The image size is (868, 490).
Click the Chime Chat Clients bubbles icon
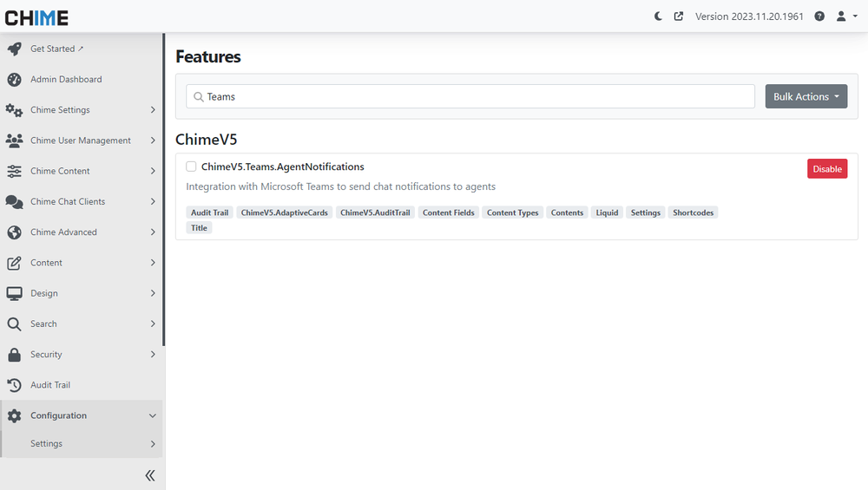15,202
